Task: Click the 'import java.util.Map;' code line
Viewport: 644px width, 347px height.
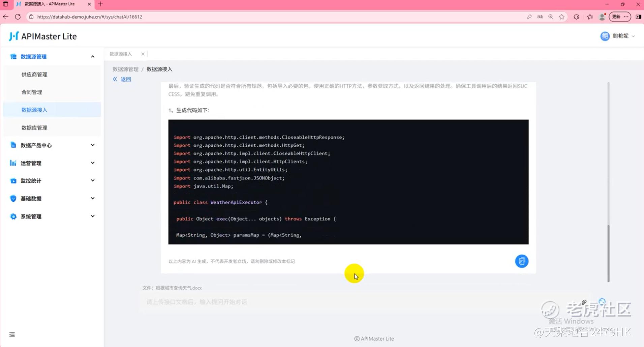Action: tap(203, 186)
